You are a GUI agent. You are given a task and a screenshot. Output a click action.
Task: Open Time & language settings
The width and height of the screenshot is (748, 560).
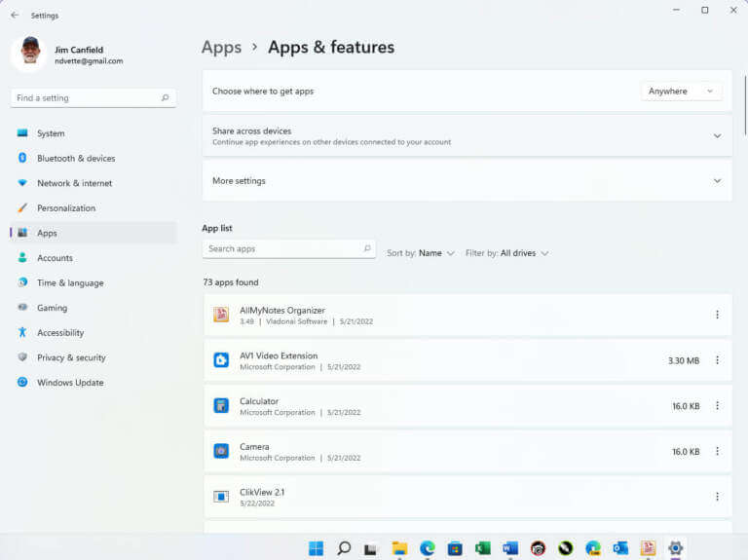[x=93, y=282]
